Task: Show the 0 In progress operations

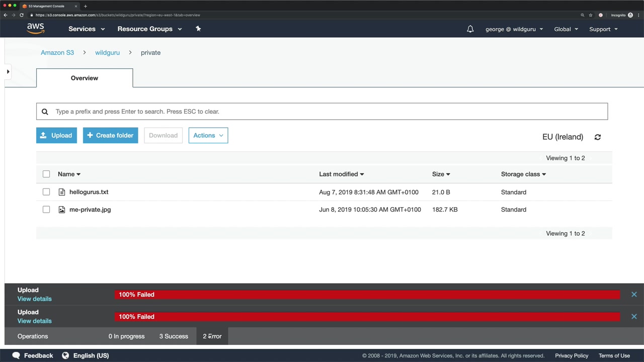Action: 126,336
